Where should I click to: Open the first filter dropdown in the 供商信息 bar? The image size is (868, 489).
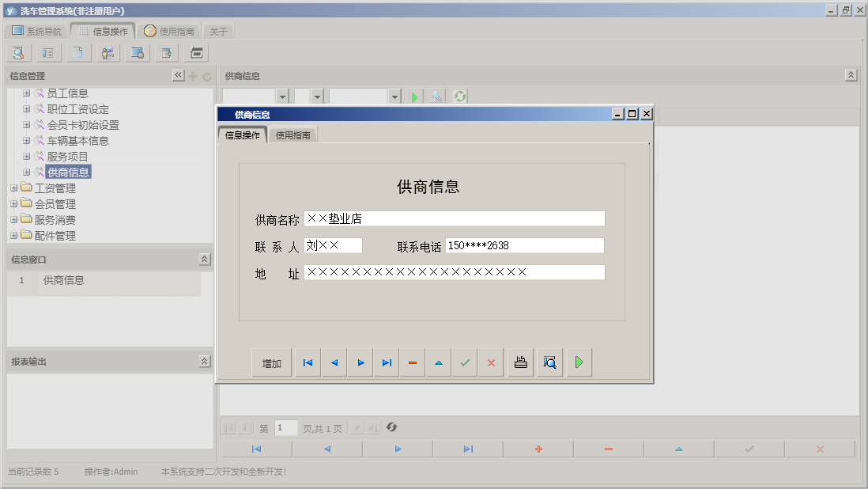(282, 97)
